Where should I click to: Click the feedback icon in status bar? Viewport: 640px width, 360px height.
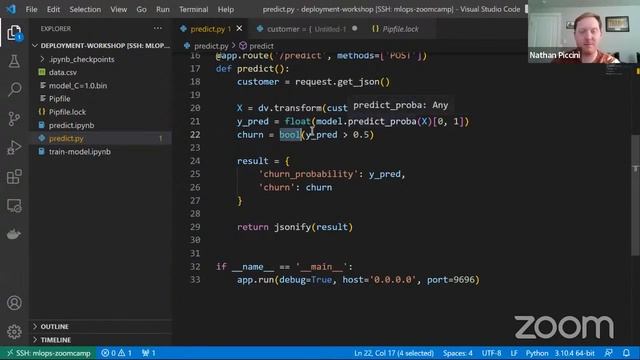tap(609, 353)
